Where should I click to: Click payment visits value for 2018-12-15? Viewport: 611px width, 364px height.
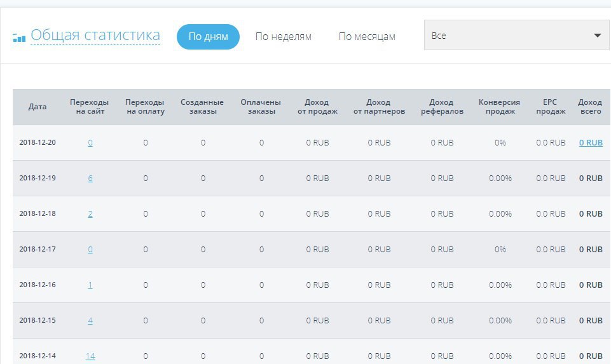(x=146, y=321)
